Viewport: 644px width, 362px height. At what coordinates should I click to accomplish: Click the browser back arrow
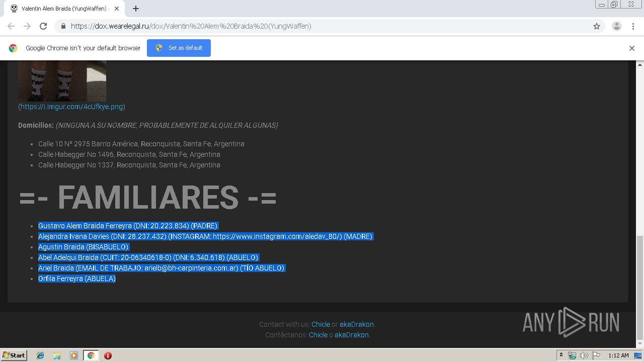(x=11, y=26)
